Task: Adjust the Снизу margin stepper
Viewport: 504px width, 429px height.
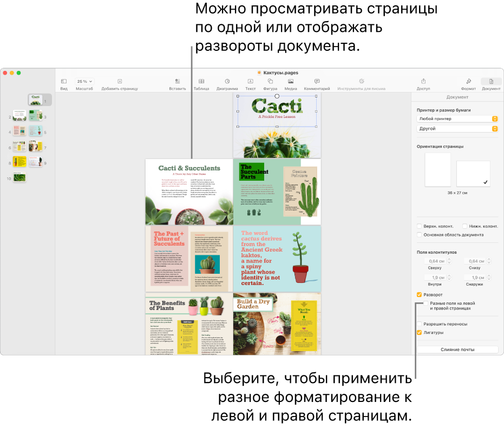Action: [489, 261]
